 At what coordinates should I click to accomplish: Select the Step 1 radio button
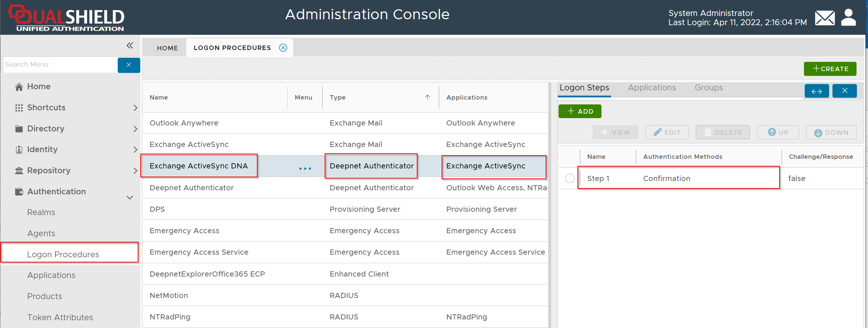570,178
